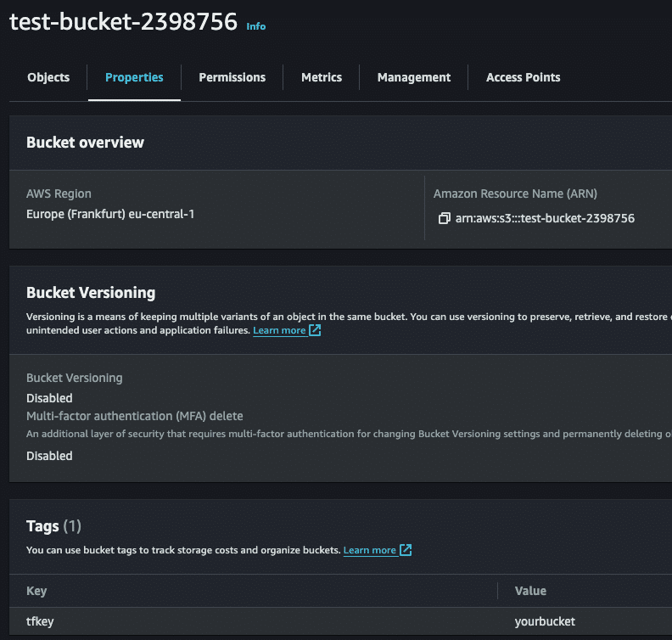Click the Tags (1) section heading
The width and height of the screenshot is (672, 640).
53,526
